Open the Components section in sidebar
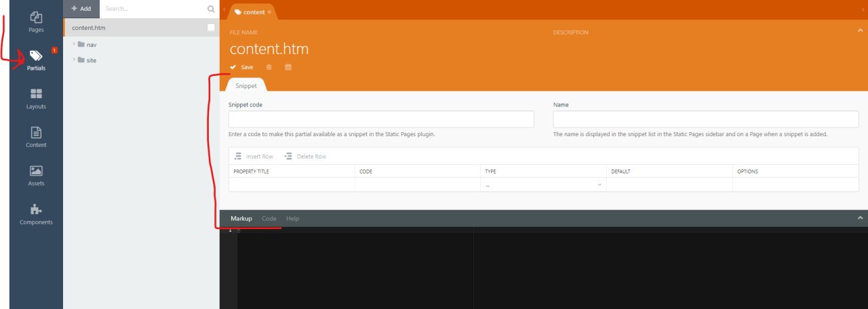 pos(36,214)
